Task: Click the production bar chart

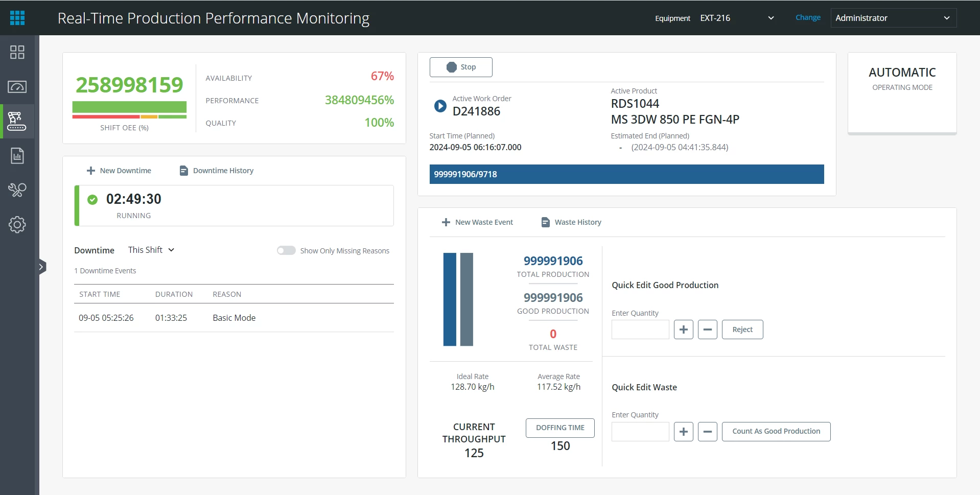Action: [x=458, y=299]
